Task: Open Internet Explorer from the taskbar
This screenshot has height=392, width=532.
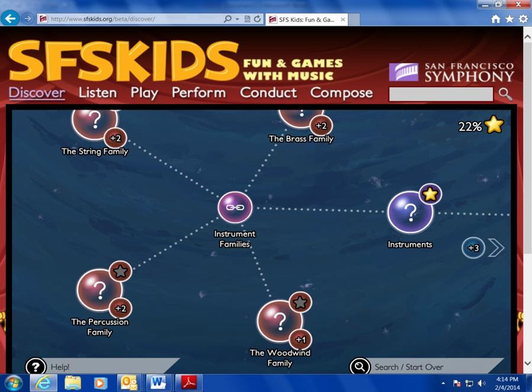Action: (x=44, y=383)
